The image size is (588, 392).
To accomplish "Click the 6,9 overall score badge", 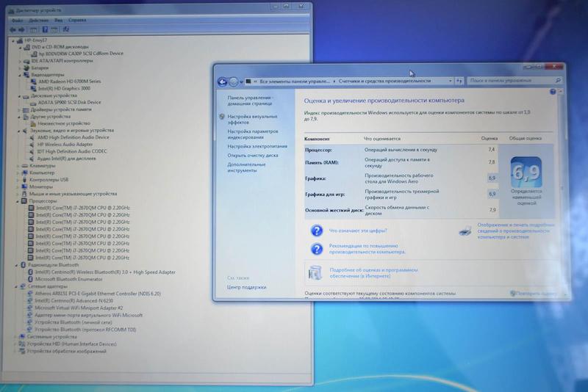I will click(x=525, y=174).
